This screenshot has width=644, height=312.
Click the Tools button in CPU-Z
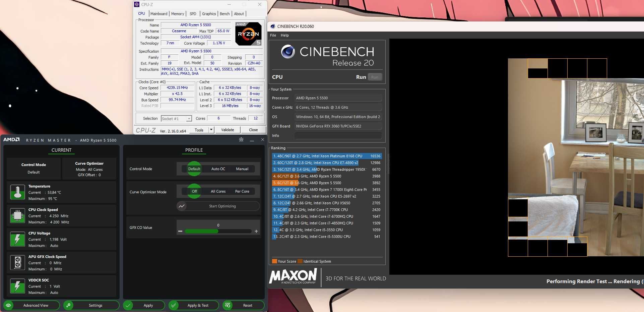(199, 130)
